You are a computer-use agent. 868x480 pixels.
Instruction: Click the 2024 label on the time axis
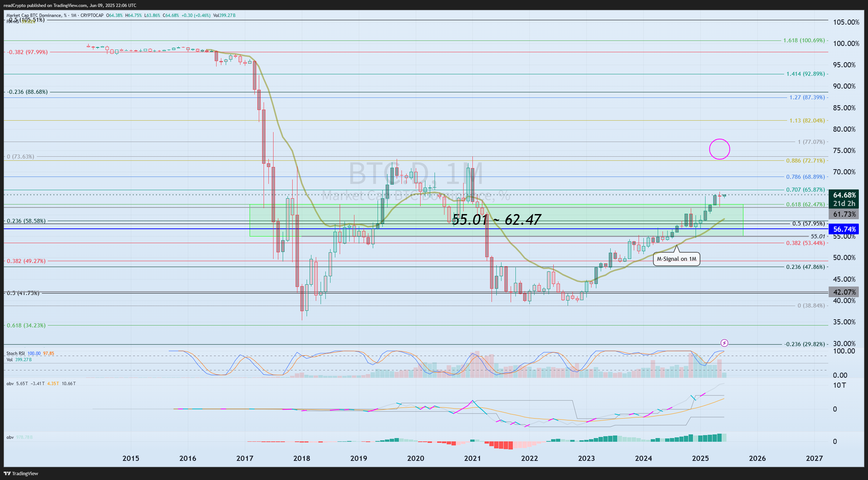644,458
